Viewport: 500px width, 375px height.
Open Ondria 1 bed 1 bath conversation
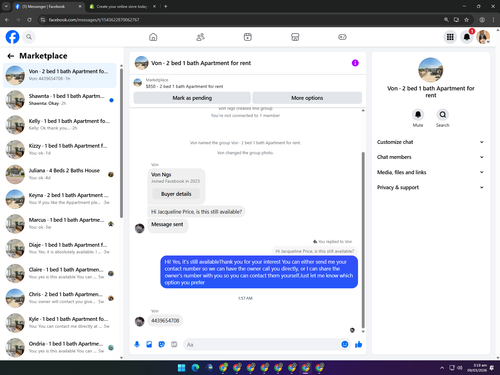(x=60, y=347)
